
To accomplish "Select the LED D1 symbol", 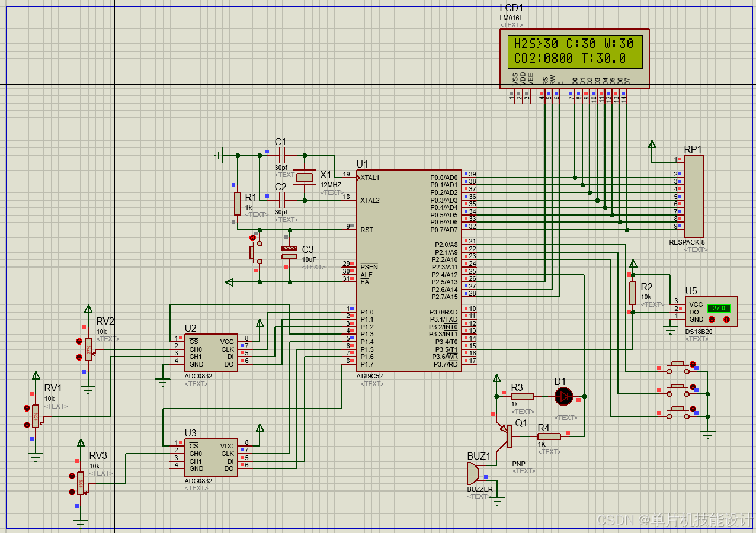I will (x=563, y=396).
